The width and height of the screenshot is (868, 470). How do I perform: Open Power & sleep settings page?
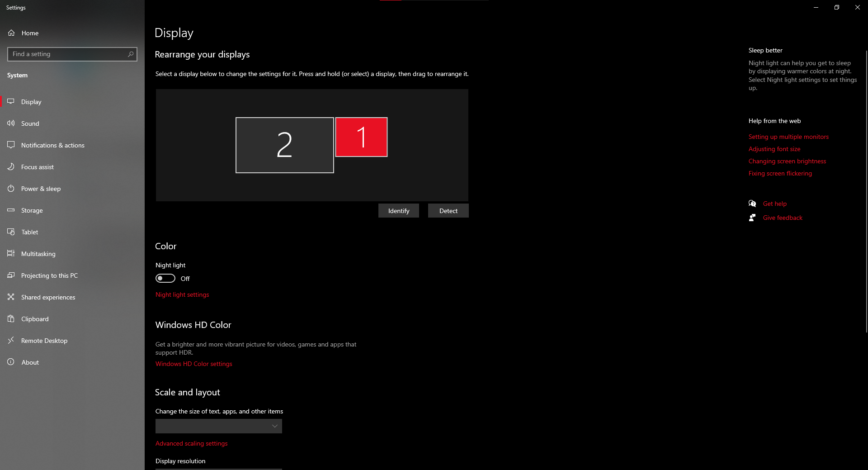coord(72,189)
